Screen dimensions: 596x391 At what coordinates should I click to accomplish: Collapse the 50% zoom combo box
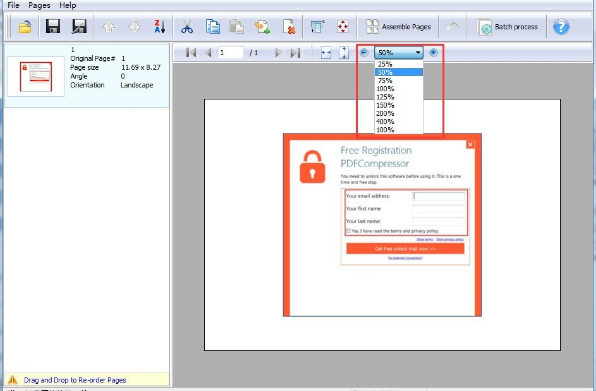click(399, 52)
